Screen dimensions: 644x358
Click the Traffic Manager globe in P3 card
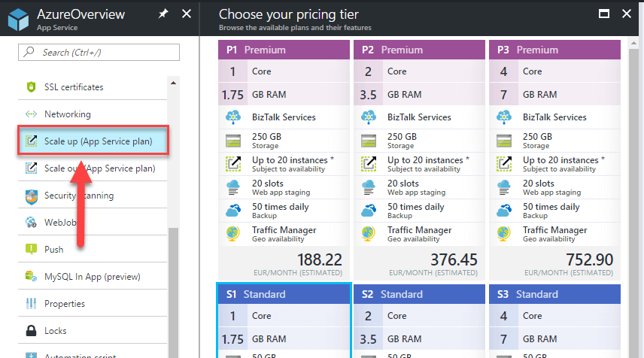pos(504,234)
